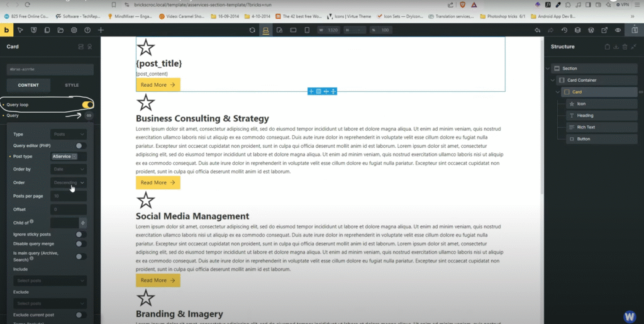The height and width of the screenshot is (324, 644).
Task: Select the tablet portrait breakpoint icon
Action: tap(279, 30)
